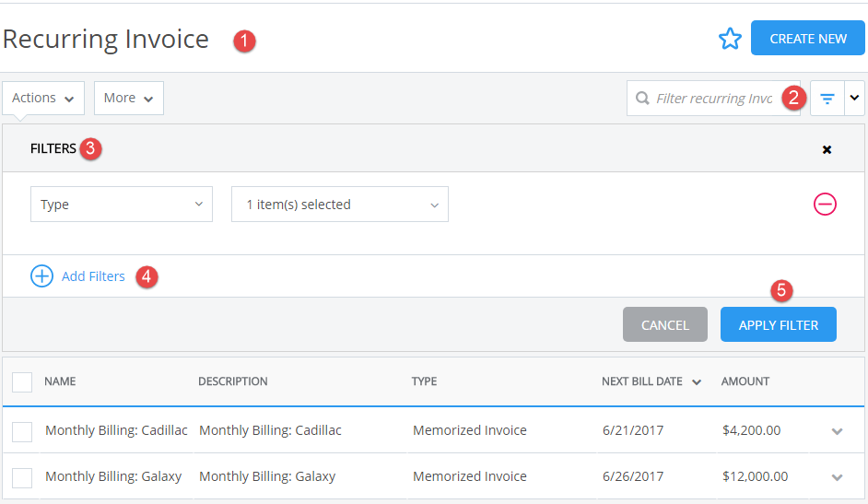
Task: Check the Monthly Billing: Galaxy row checkbox
Action: point(22,477)
